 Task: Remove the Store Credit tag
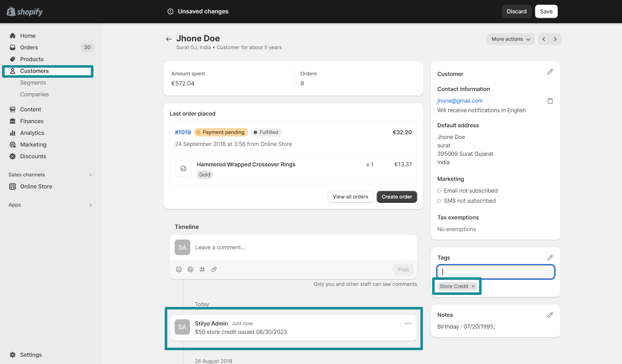[x=473, y=286]
